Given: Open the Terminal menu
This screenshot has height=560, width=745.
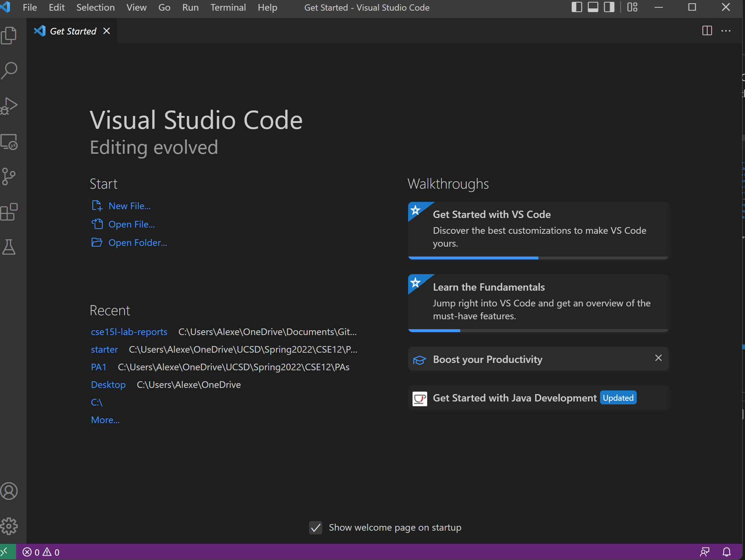Looking at the screenshot, I should click(x=228, y=8).
